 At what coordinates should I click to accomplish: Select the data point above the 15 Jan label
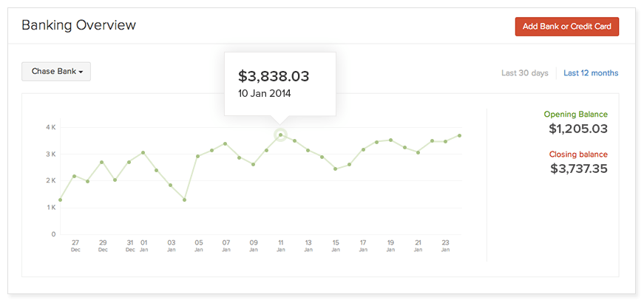click(x=336, y=169)
